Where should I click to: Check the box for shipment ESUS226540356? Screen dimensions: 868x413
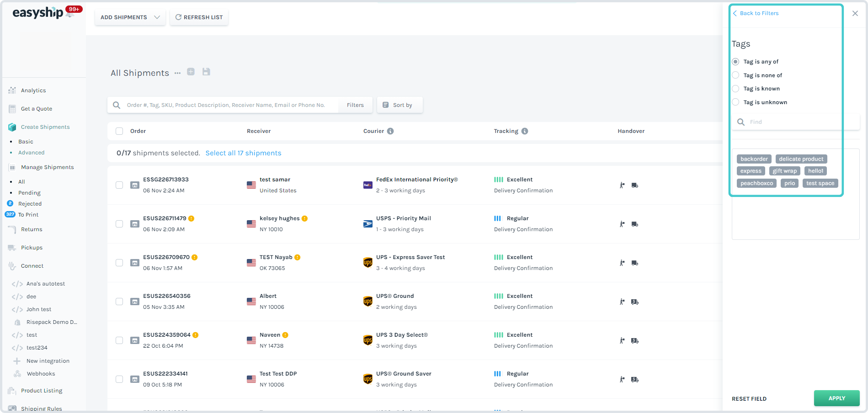(x=119, y=302)
